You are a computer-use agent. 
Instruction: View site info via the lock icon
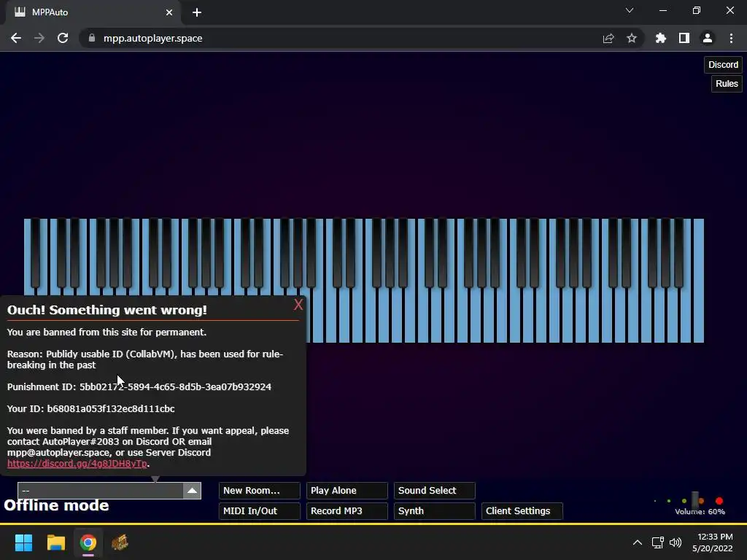(x=92, y=38)
